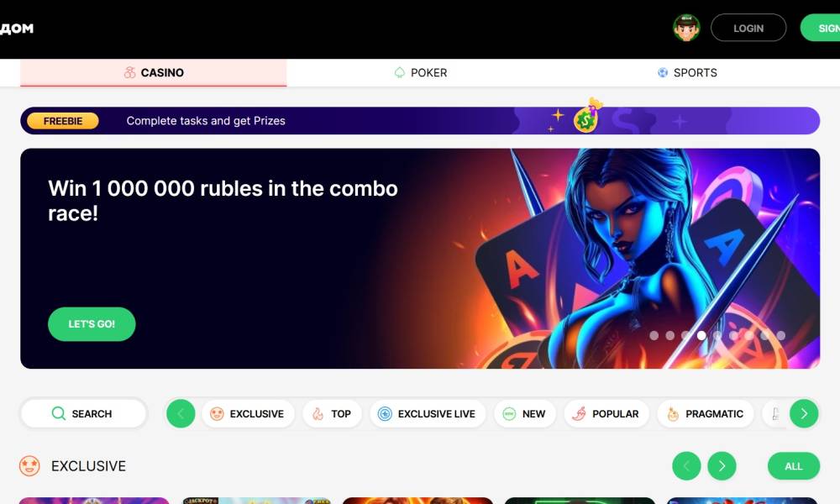Open the Freebie tasks banner

point(420,120)
